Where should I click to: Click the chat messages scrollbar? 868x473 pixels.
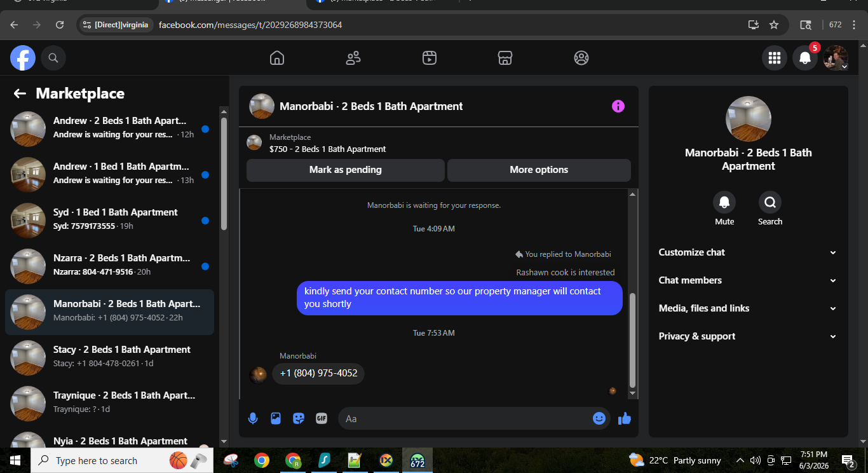pyautogui.click(x=632, y=340)
